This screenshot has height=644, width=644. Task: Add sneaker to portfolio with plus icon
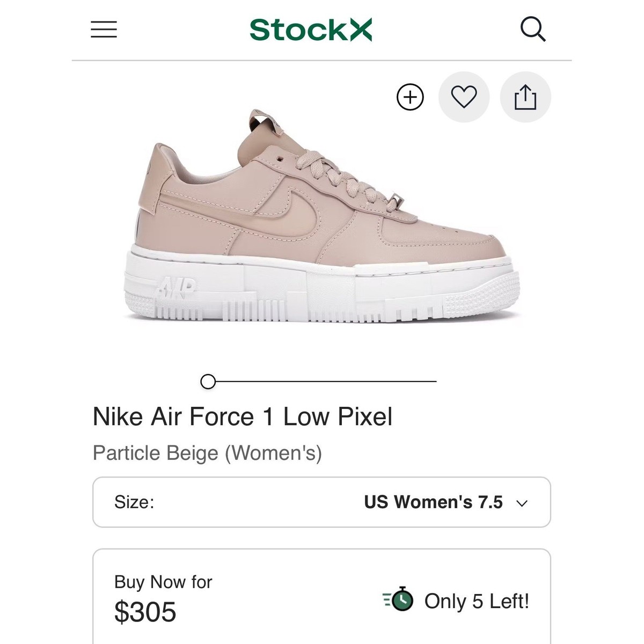[410, 97]
